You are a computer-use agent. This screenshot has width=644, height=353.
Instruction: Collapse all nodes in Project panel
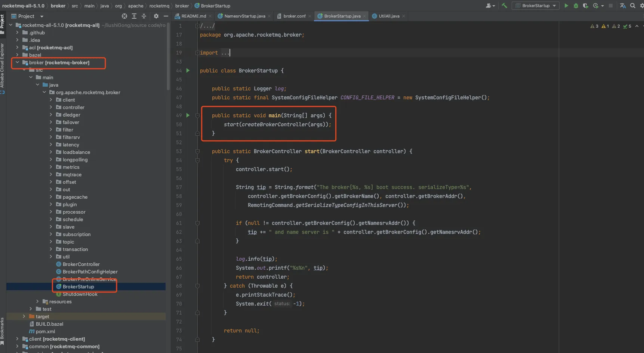(144, 16)
